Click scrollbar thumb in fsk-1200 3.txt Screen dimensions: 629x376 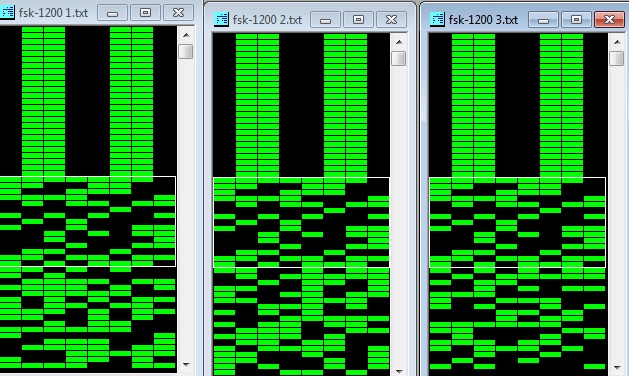pyautogui.click(x=617, y=59)
